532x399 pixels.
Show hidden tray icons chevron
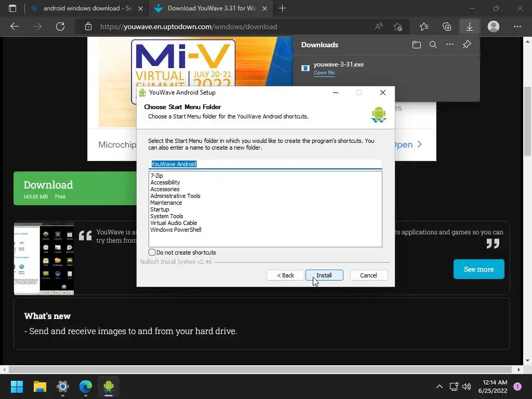(x=439, y=387)
